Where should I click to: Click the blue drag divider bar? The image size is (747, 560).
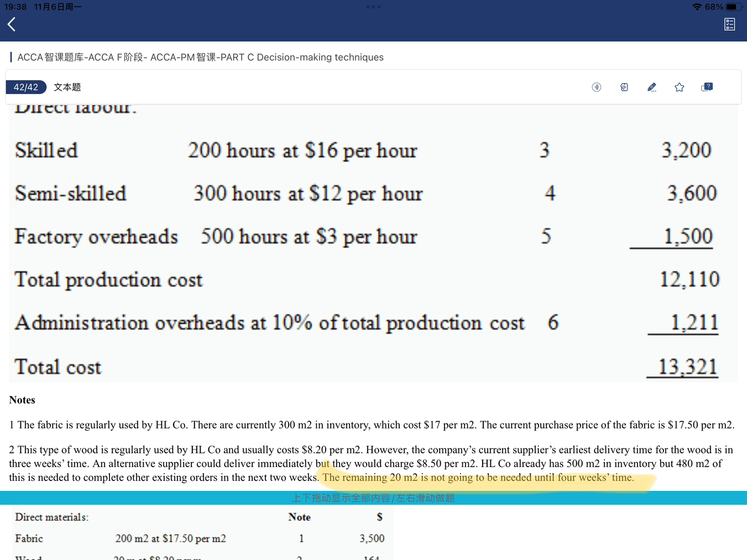click(373, 498)
